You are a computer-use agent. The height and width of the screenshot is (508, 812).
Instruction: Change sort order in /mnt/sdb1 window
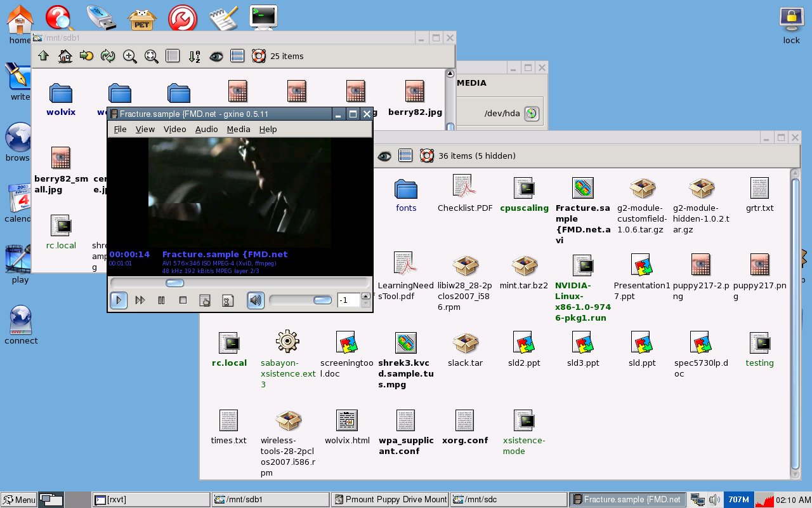pyautogui.click(x=194, y=56)
